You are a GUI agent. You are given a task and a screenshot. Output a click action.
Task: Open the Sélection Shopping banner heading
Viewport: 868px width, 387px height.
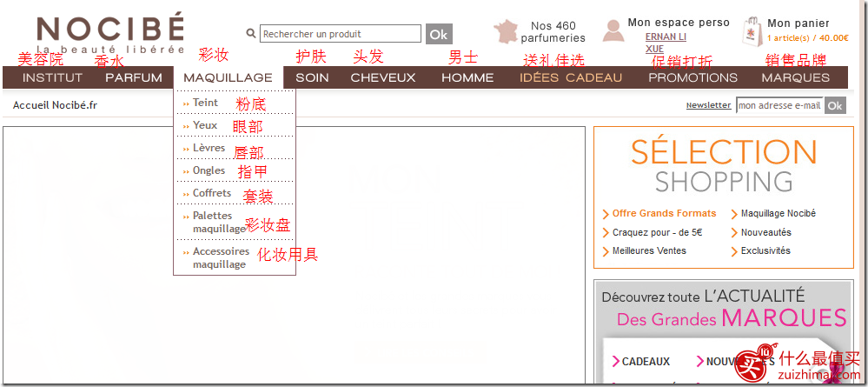(724, 165)
